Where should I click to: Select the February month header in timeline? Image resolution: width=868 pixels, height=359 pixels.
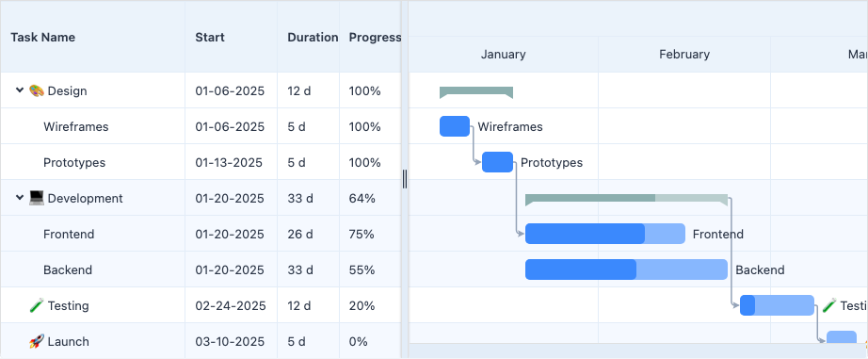684,55
